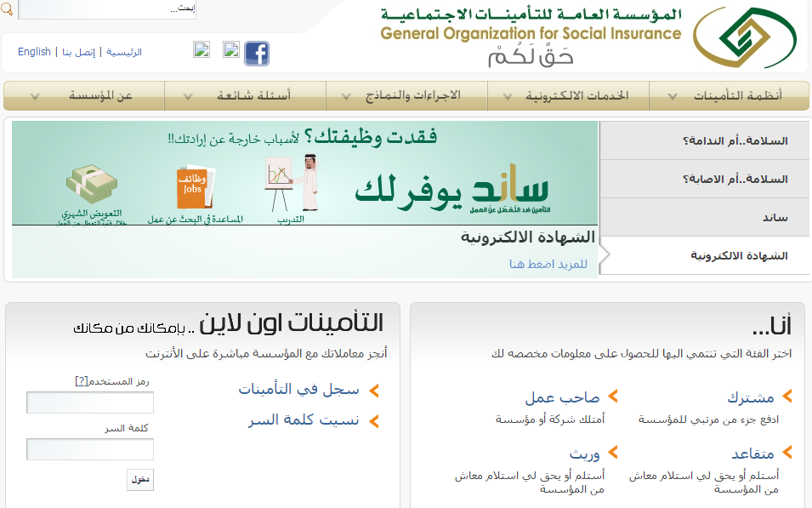The width and height of the screenshot is (812, 508).
Task: Click the Facebook icon
Action: (256, 54)
